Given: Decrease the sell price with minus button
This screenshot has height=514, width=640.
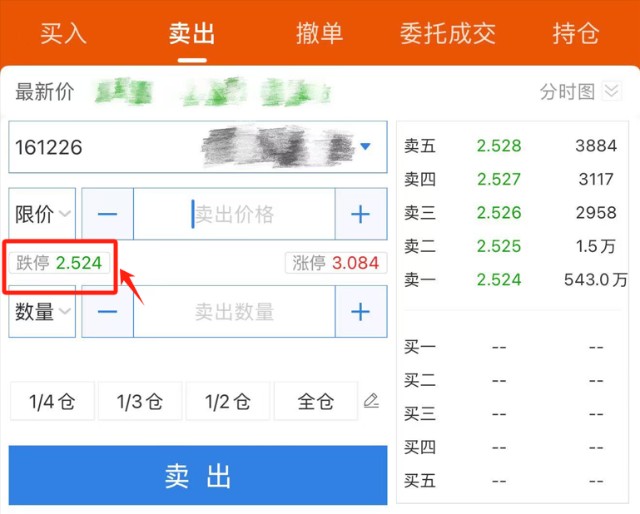Looking at the screenshot, I should click(108, 214).
